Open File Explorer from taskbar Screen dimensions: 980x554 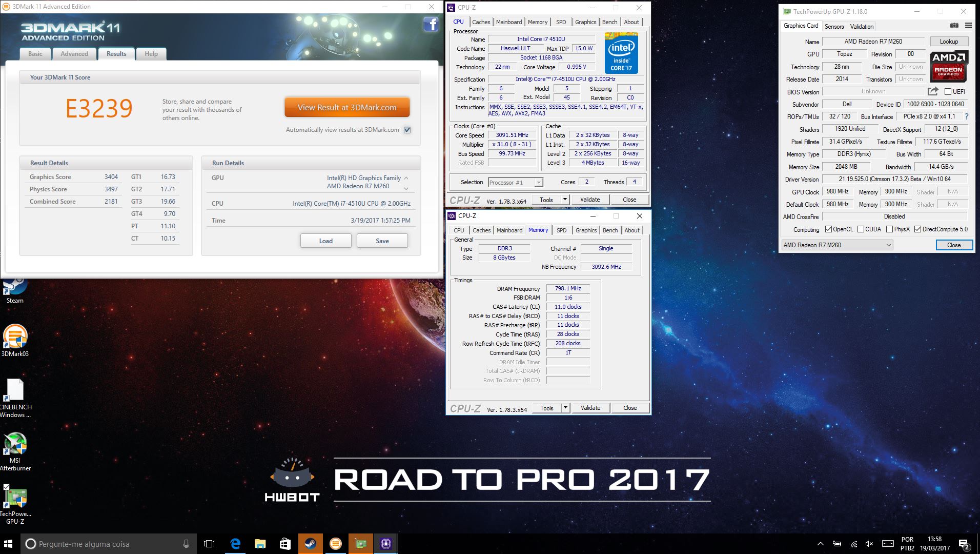click(260, 544)
